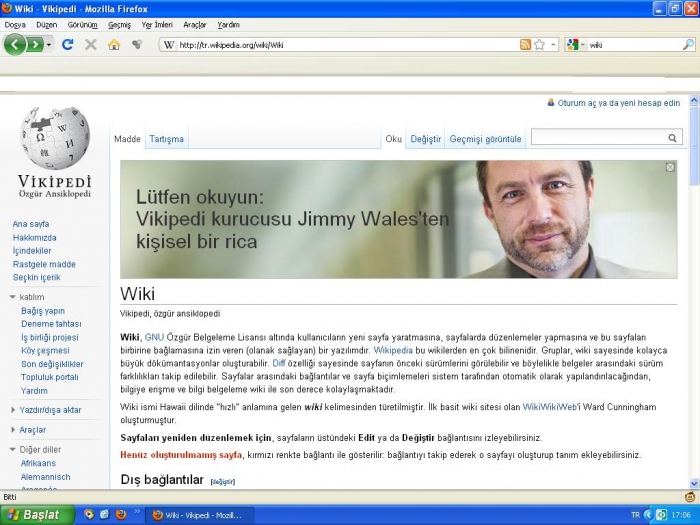
Task: Open the Google search engine selector
Action: [x=575, y=45]
